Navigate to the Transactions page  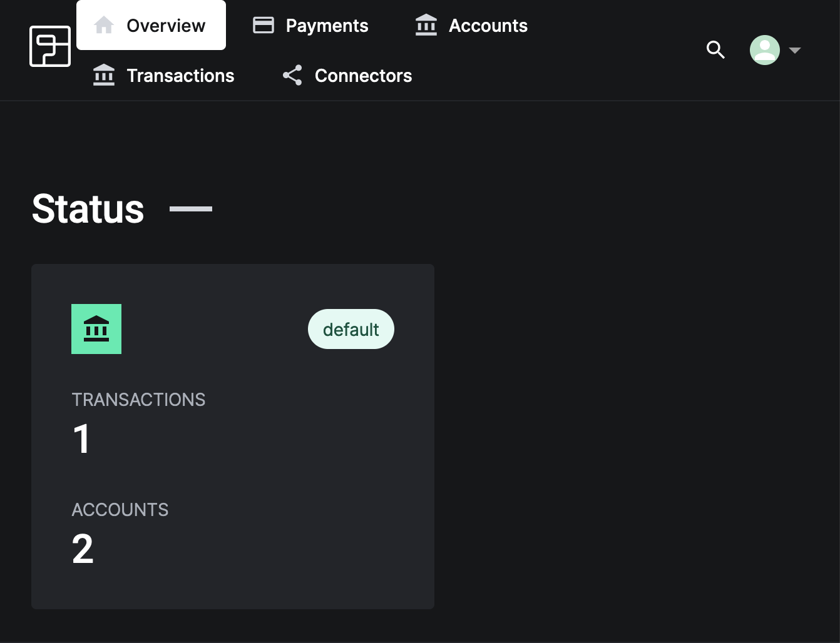[180, 75]
